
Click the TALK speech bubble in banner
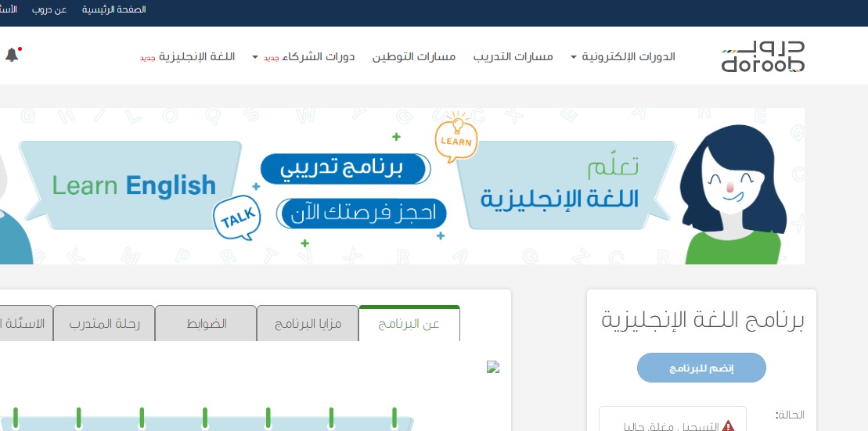(x=236, y=218)
